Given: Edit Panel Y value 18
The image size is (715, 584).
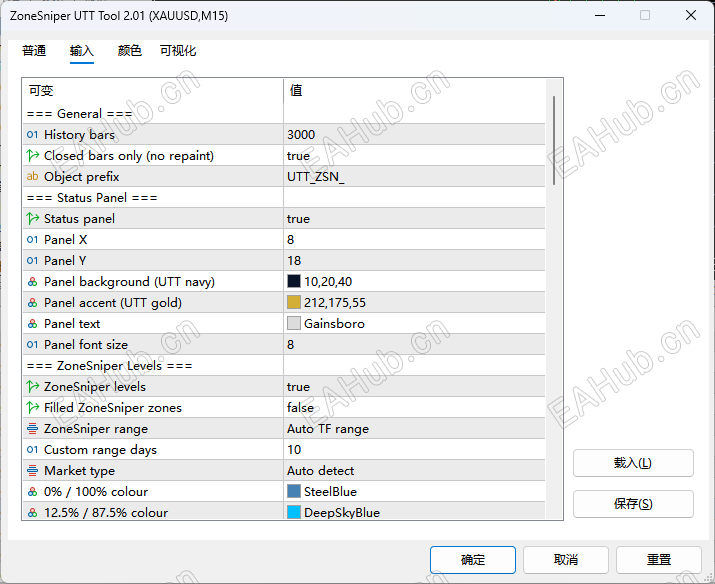Looking at the screenshot, I should pyautogui.click(x=414, y=260).
